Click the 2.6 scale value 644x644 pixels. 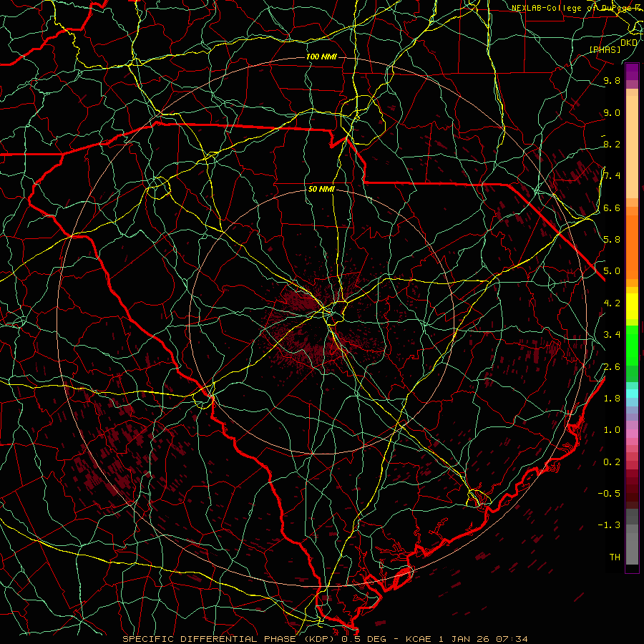pyautogui.click(x=612, y=366)
